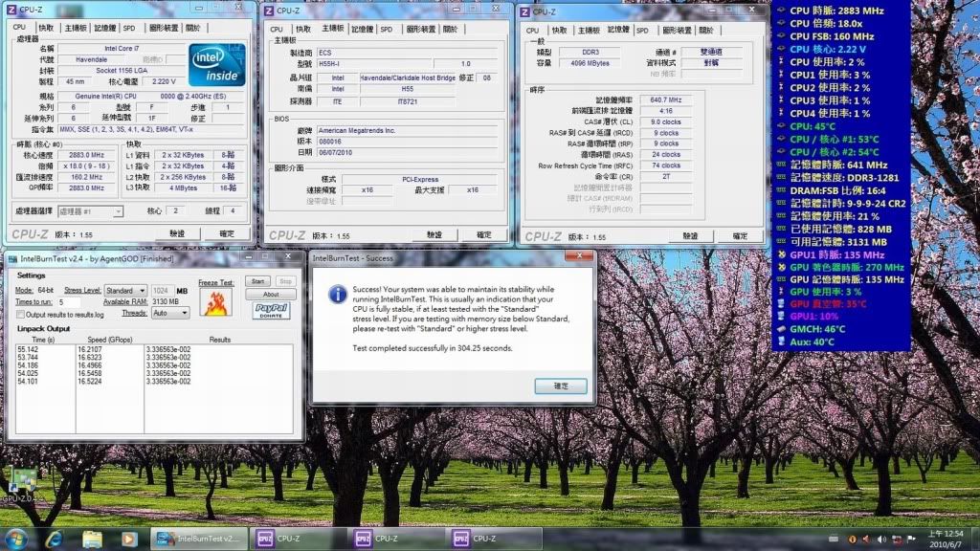
Task: Click the Intel Inside logo in CPU-Z
Action: coord(216,64)
